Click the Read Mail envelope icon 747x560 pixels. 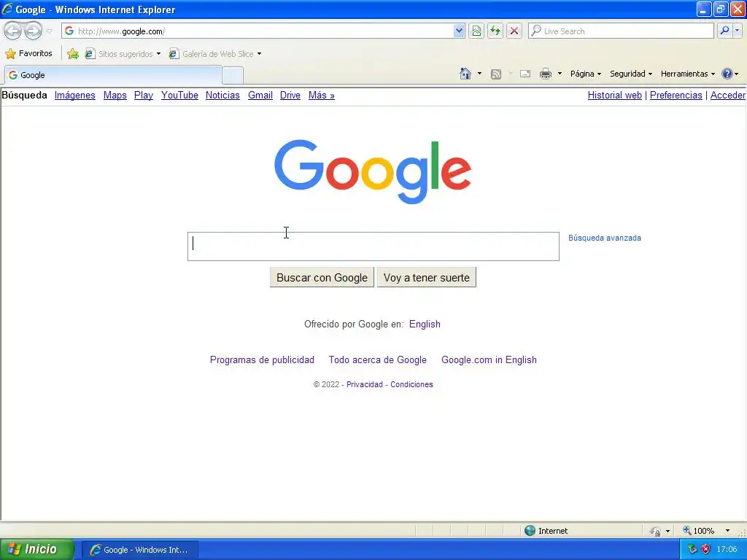pyautogui.click(x=525, y=74)
